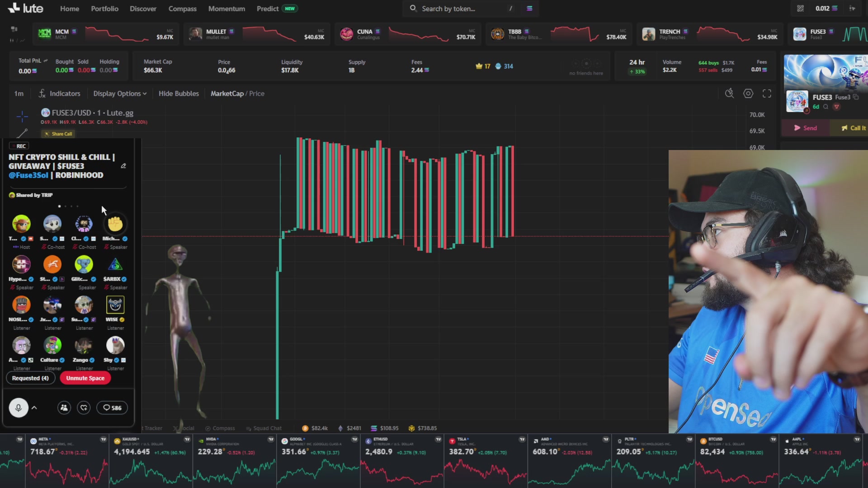
Task: Select the MULLET token ticker card
Action: [x=257, y=34]
